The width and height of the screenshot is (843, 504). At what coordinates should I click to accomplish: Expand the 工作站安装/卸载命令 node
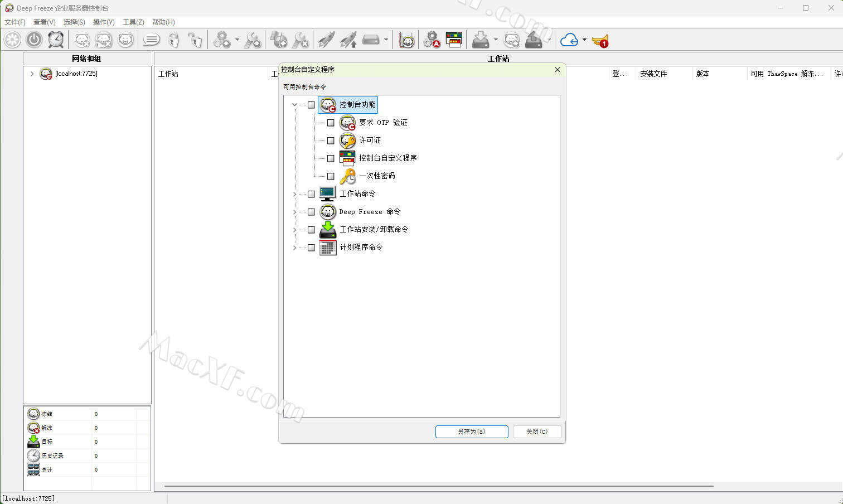coord(294,230)
